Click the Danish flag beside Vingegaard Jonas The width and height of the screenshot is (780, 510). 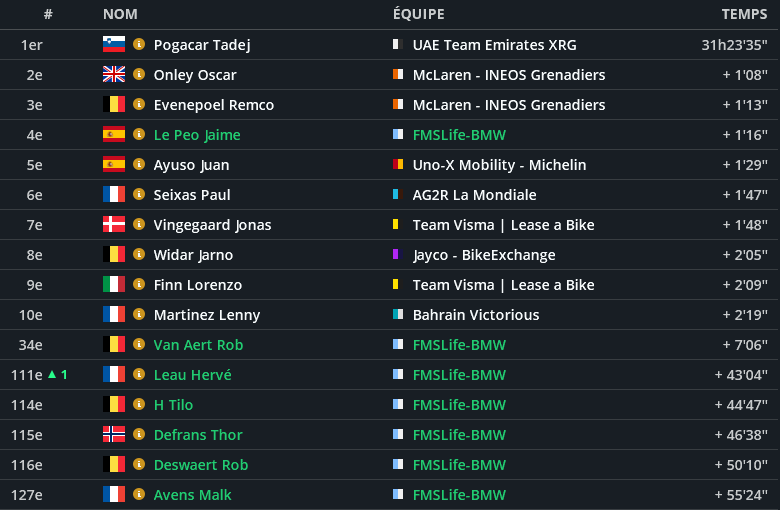point(113,225)
